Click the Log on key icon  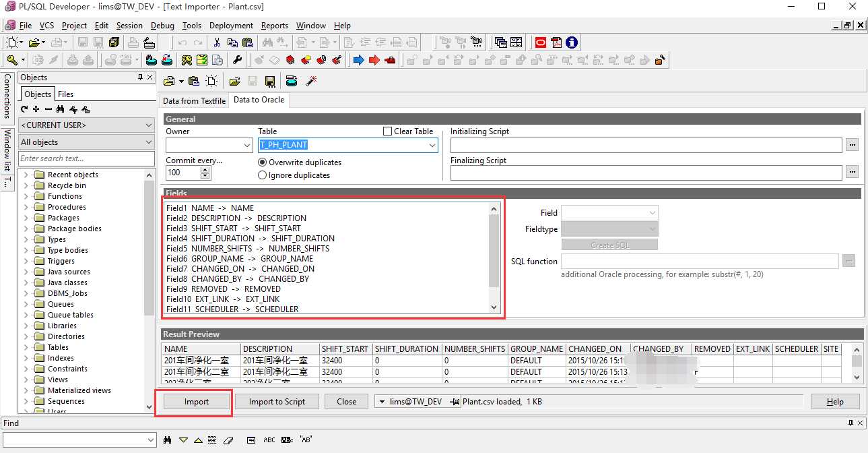tap(12, 60)
